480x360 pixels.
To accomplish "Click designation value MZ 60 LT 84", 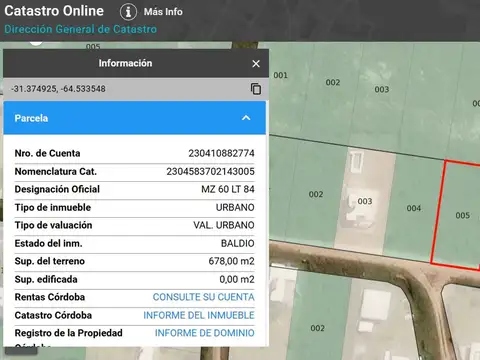I will pos(228,189).
